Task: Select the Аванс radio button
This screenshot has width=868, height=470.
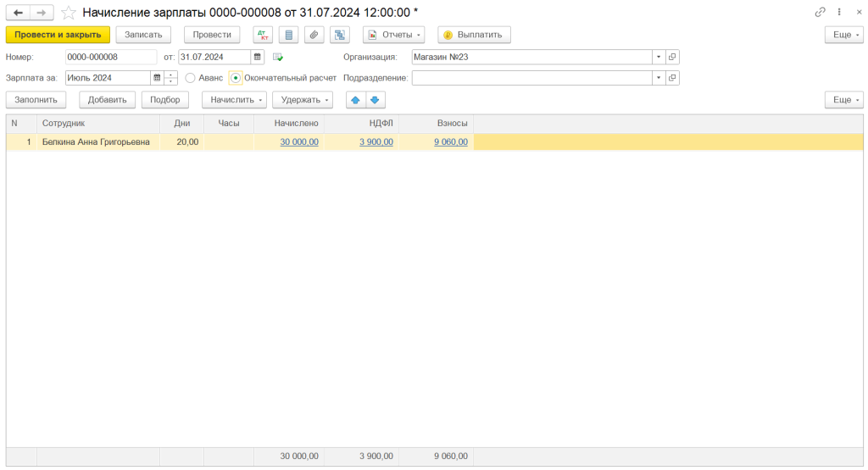Action: pos(190,78)
